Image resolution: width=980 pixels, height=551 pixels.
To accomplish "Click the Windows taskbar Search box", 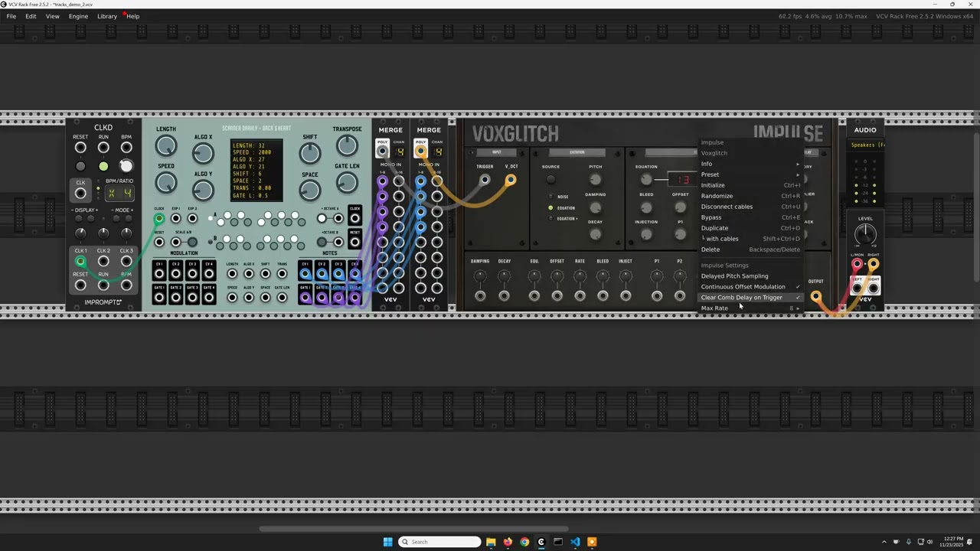I will pos(439,542).
